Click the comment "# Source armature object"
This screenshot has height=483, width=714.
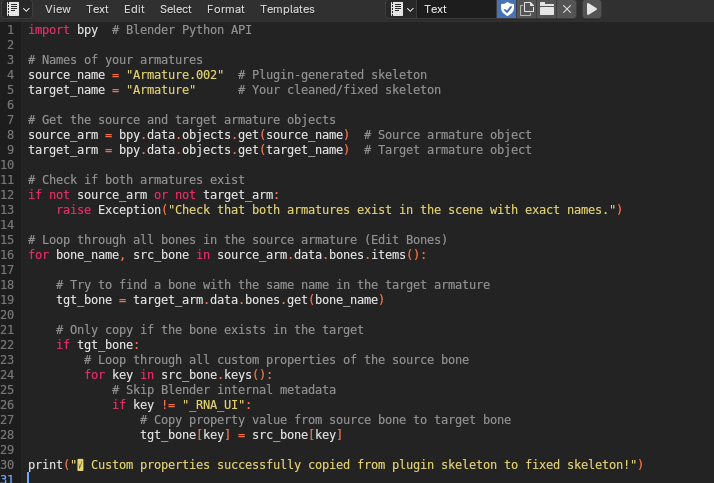[x=448, y=135]
